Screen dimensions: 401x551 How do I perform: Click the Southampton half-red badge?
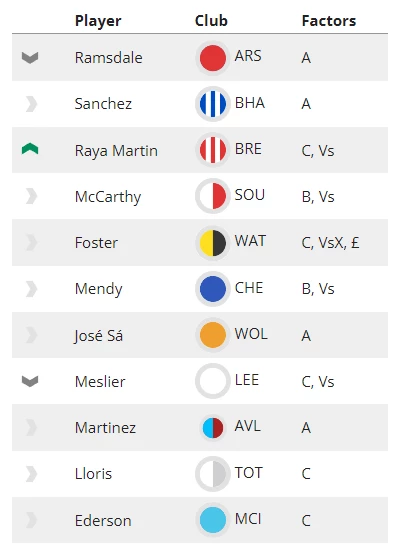click(213, 196)
